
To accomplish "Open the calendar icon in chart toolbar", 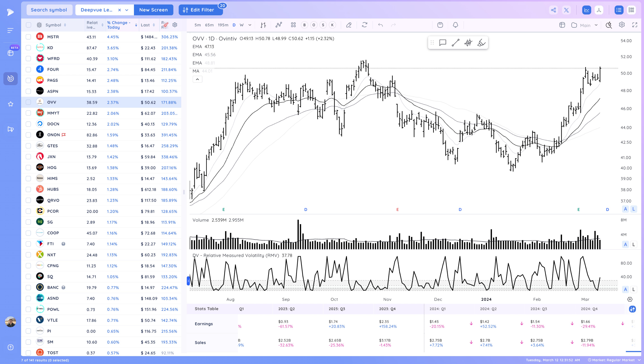I will pyautogui.click(x=440, y=25).
